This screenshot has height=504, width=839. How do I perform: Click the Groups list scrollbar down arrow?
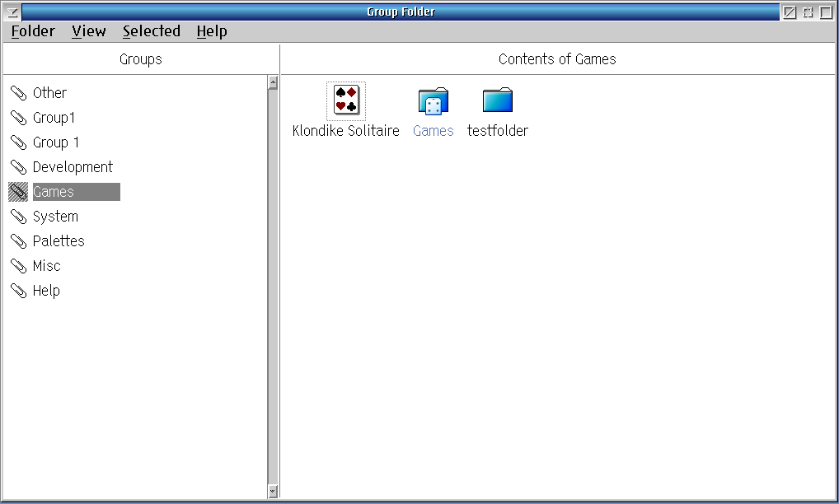pyautogui.click(x=273, y=491)
